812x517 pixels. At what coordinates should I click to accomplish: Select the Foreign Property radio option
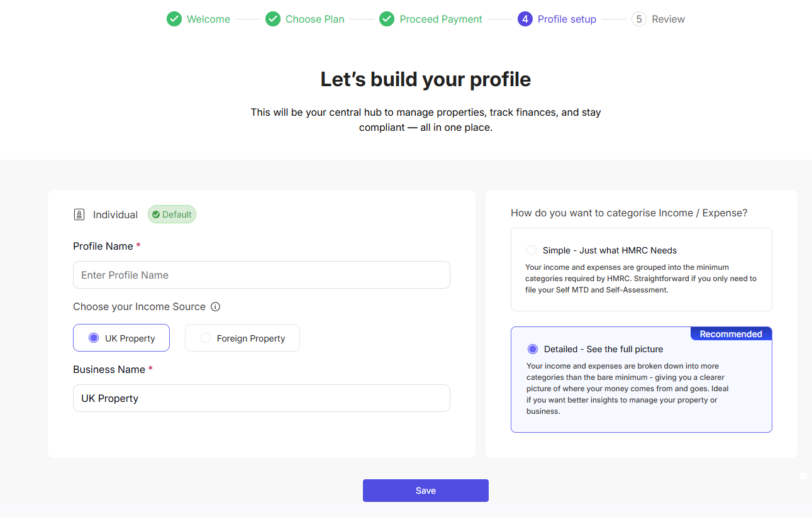click(206, 338)
